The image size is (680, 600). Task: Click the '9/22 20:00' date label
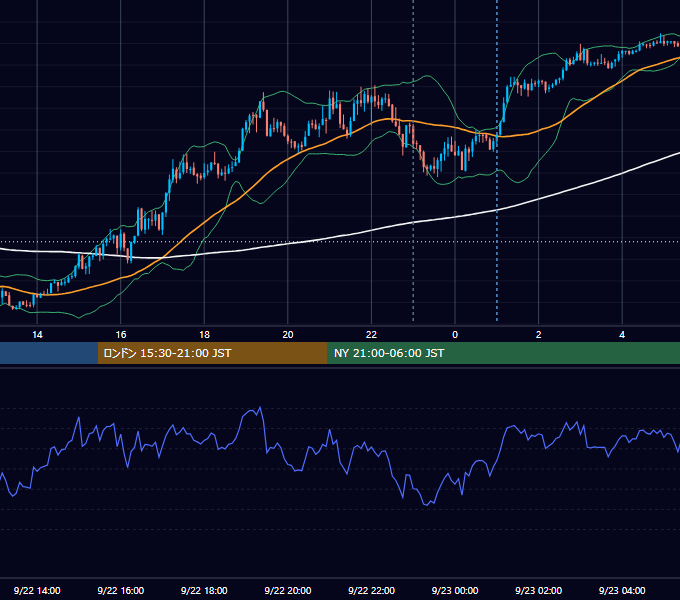point(288,590)
